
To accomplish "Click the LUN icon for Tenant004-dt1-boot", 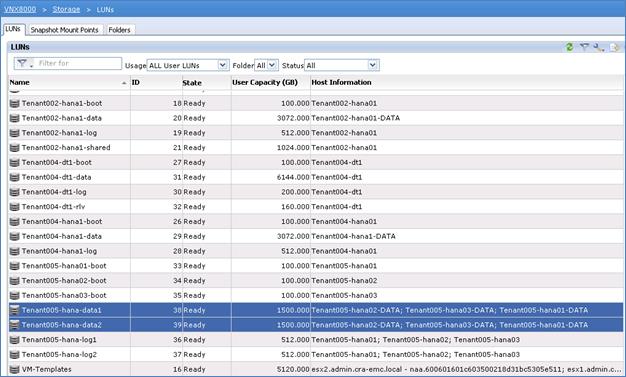I will pyautogui.click(x=14, y=163).
